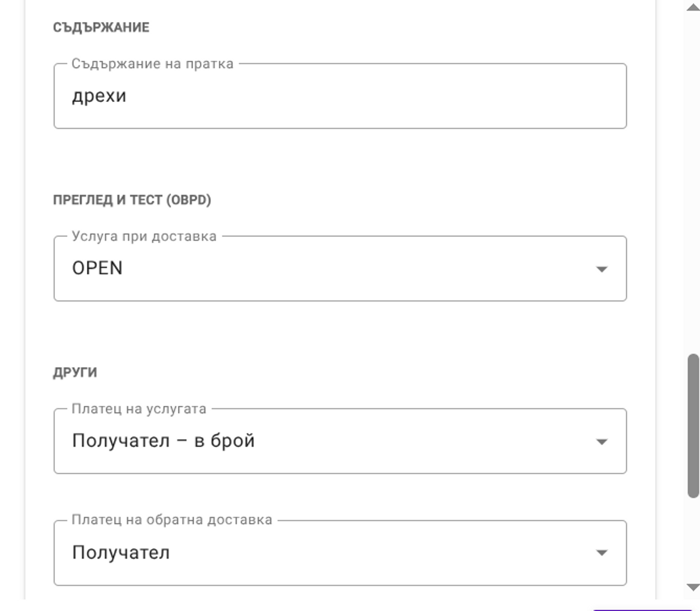Screen dimensions: 700x611
Task: Click the СЪДЪРЖАНИЕ section heading
Action: click(x=101, y=26)
